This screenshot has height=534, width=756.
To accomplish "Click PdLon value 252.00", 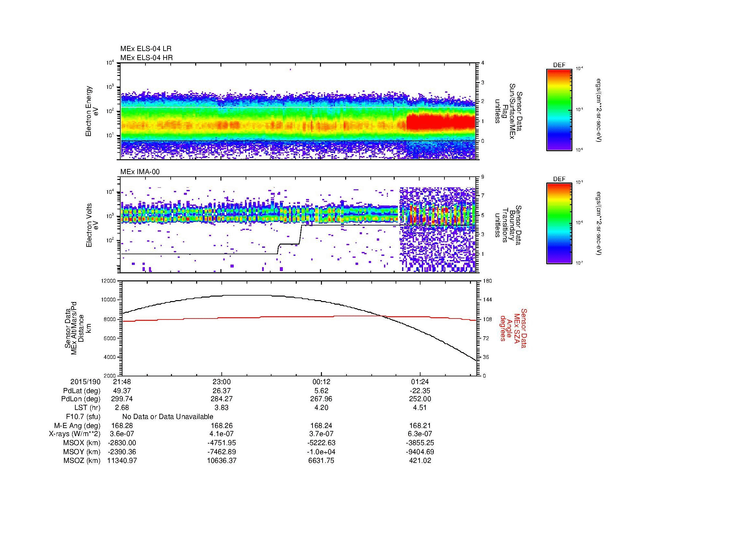I will point(421,399).
